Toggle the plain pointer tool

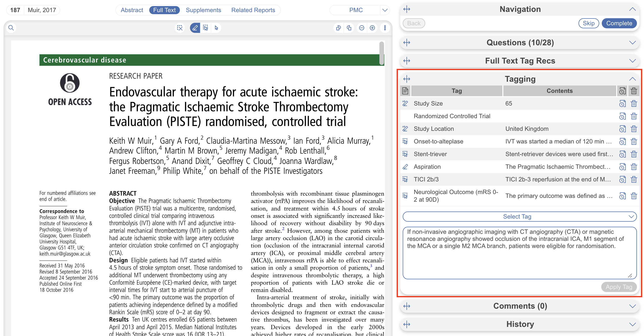(x=216, y=28)
